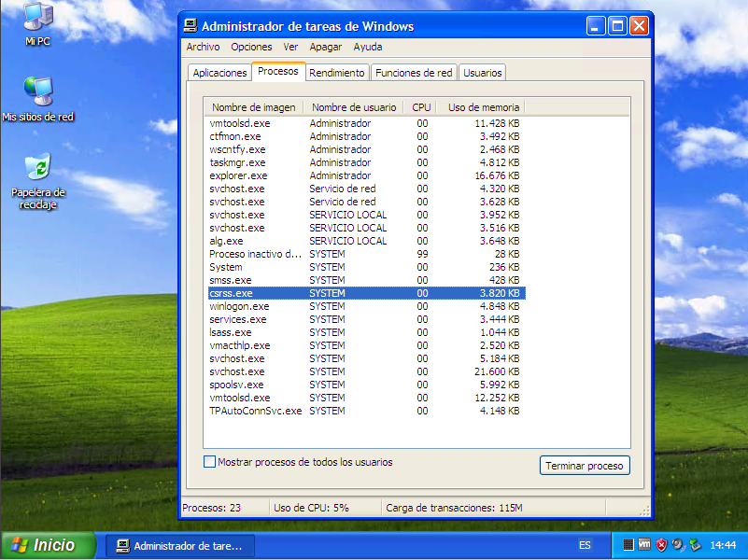Click the Task Manager title bar icon
The height and width of the screenshot is (560, 748).
191,26
